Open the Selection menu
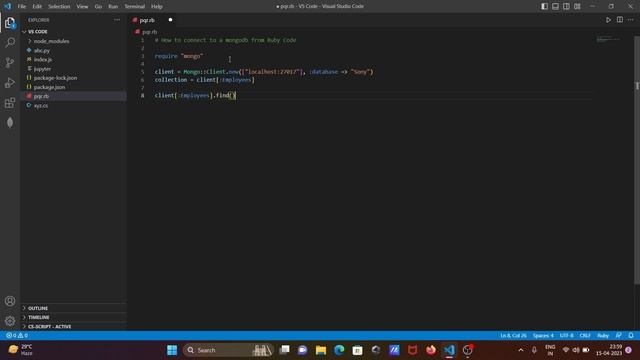This screenshot has height=360, width=640. tap(59, 6)
